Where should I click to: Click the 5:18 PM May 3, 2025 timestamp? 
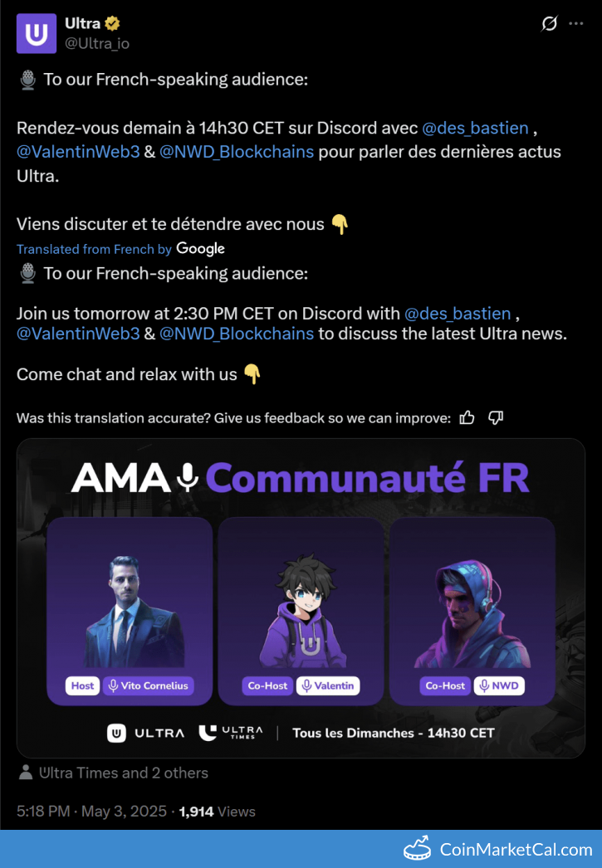pyautogui.click(x=91, y=812)
